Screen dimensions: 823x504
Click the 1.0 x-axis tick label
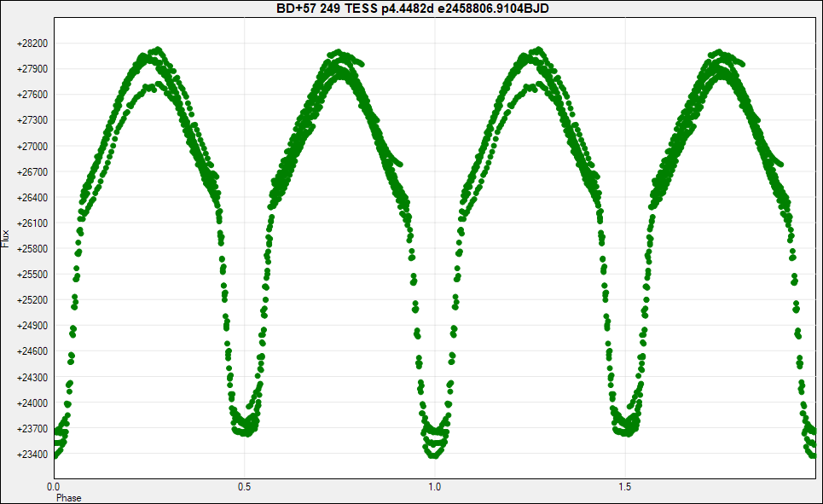pos(435,487)
